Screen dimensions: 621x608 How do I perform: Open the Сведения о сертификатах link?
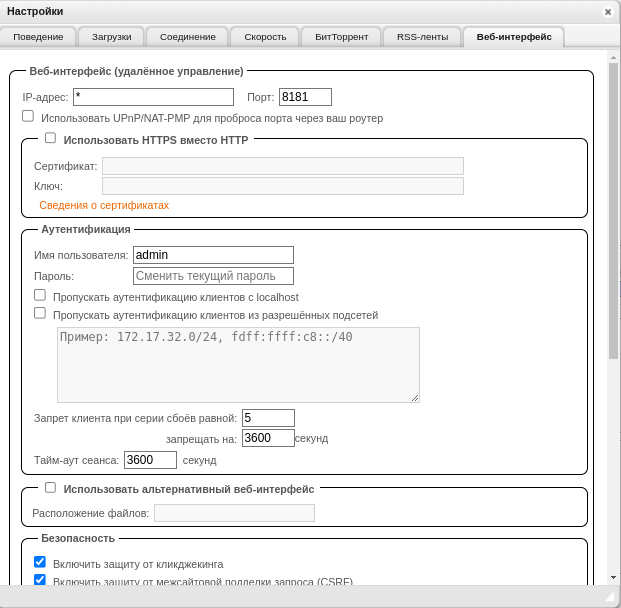[104, 205]
